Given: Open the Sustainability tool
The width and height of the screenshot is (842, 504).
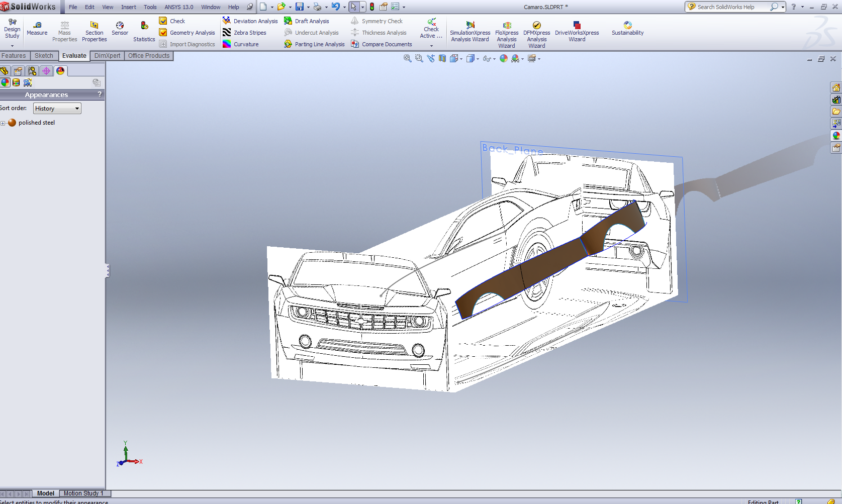Looking at the screenshot, I should tap(627, 29).
